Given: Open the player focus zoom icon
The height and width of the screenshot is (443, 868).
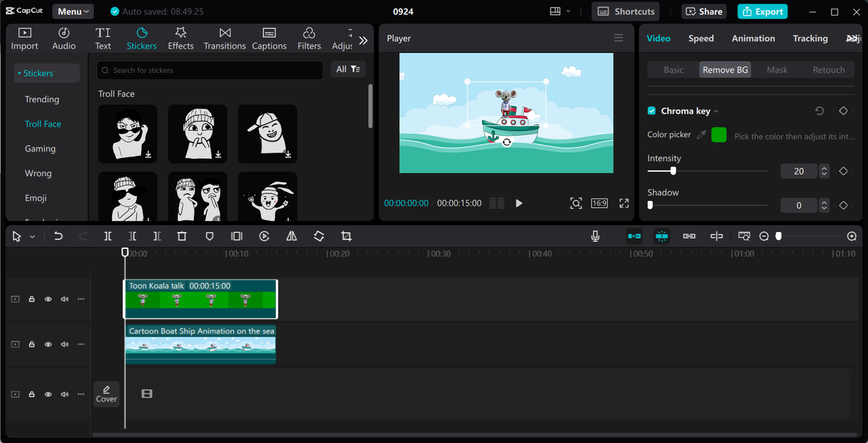Looking at the screenshot, I should tap(576, 203).
